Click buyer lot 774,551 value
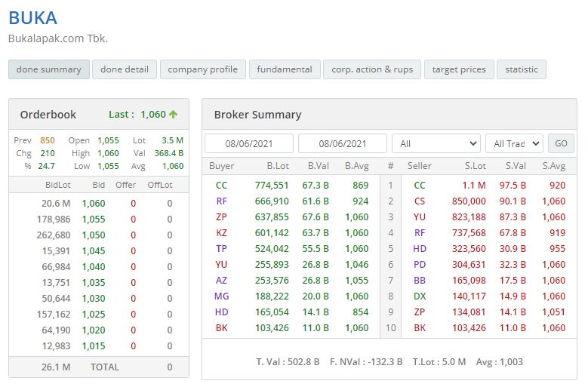 tap(272, 186)
